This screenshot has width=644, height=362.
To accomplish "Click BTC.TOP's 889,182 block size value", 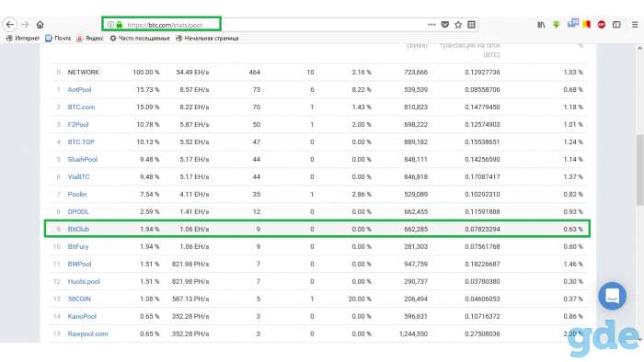I will click(416, 141).
